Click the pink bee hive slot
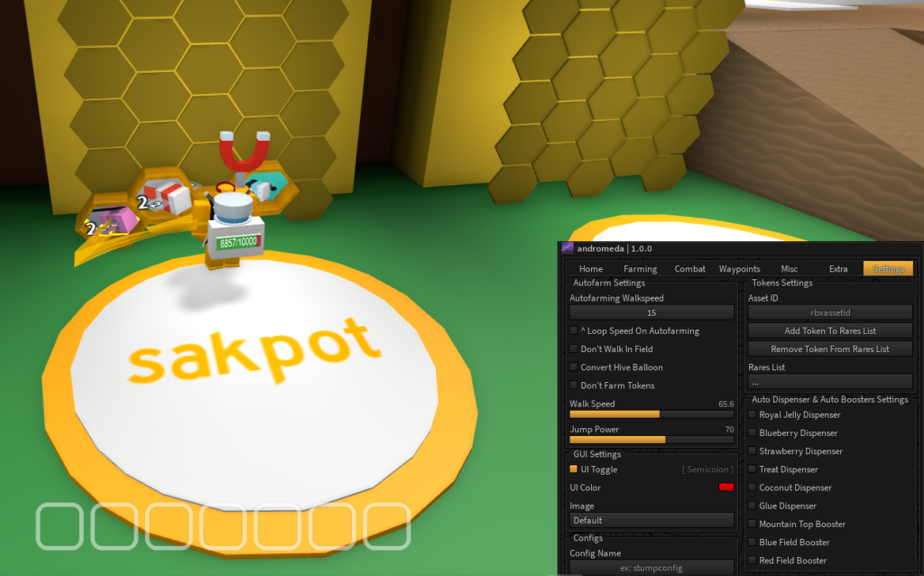 point(112,222)
